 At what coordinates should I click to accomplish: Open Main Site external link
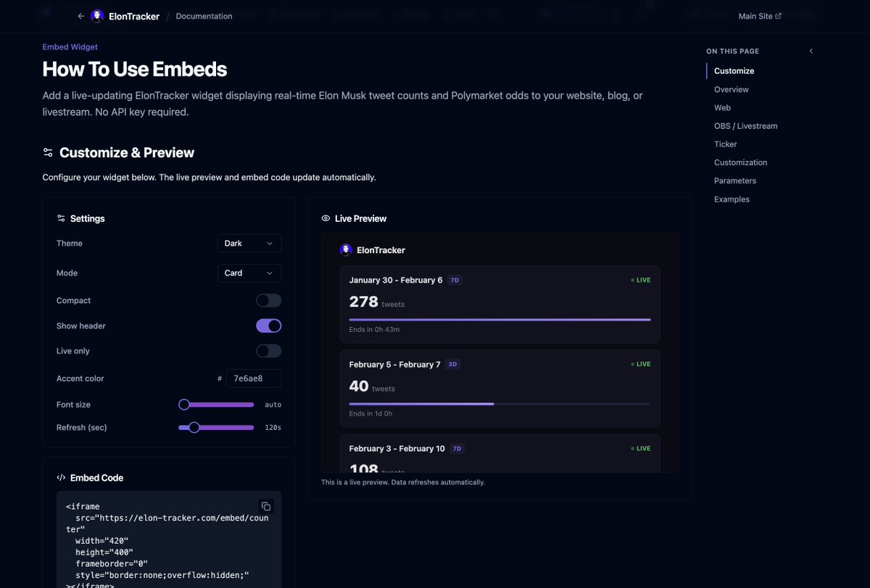click(760, 16)
